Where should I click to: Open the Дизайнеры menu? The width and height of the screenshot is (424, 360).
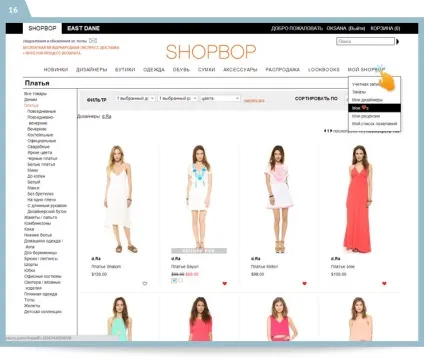91,70
